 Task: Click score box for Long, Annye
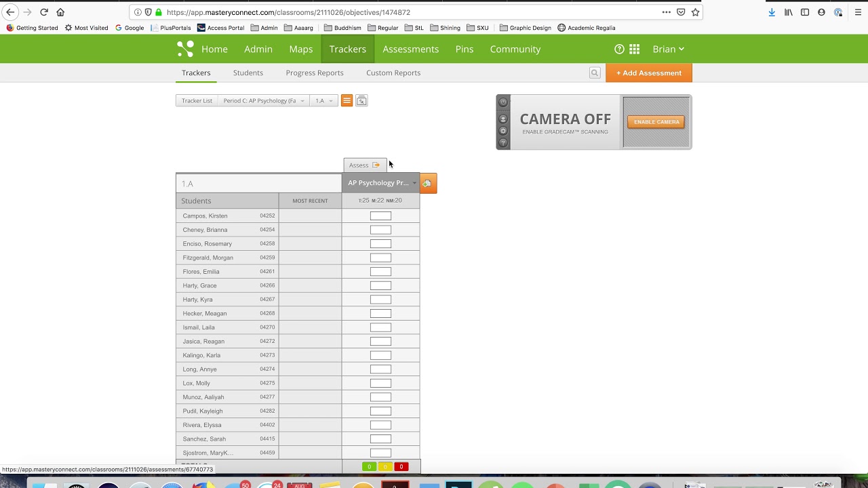[380, 369]
